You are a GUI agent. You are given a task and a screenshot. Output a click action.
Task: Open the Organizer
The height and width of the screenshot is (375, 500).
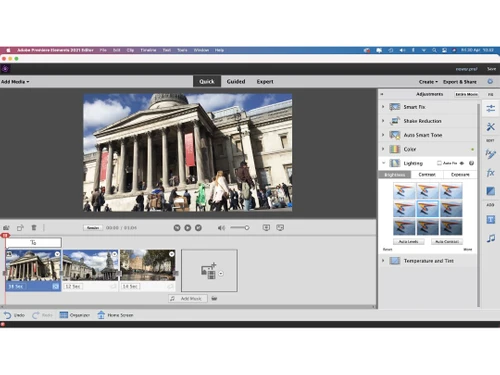coord(75,315)
